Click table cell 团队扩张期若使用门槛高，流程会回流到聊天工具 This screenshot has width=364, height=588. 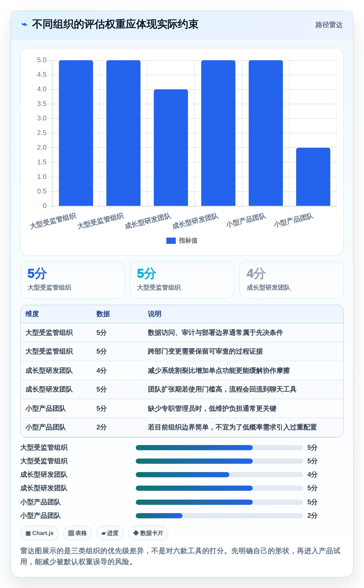pyautogui.click(x=222, y=389)
